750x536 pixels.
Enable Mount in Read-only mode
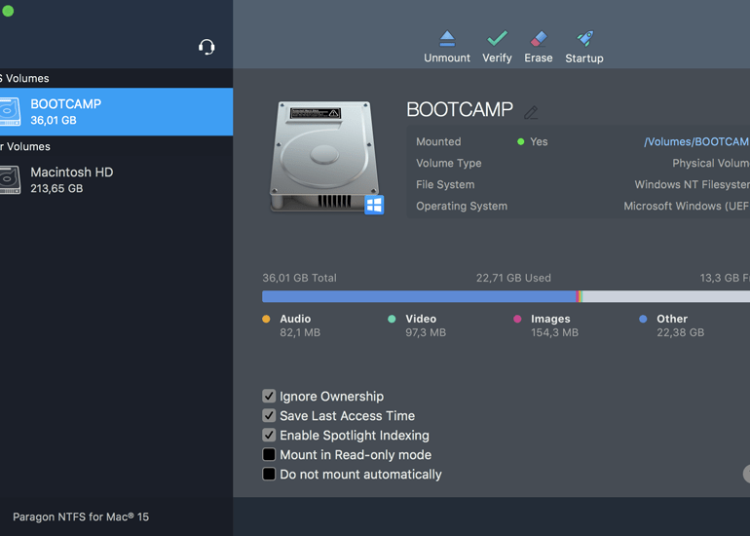(269, 455)
